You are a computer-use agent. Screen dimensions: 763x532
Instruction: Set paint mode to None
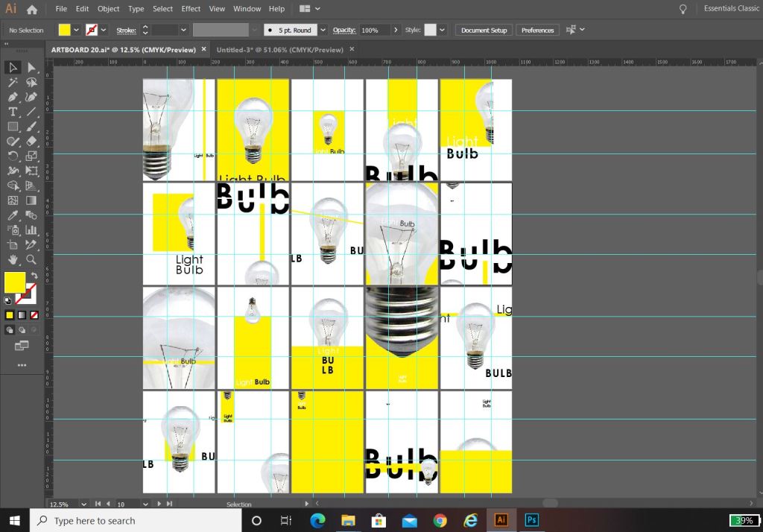pos(34,315)
